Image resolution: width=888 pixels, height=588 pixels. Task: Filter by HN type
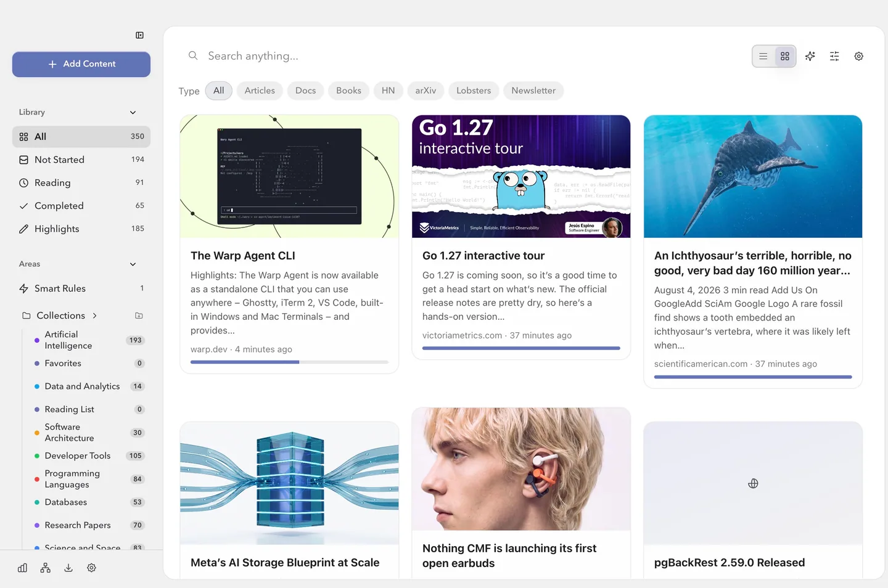coord(388,91)
